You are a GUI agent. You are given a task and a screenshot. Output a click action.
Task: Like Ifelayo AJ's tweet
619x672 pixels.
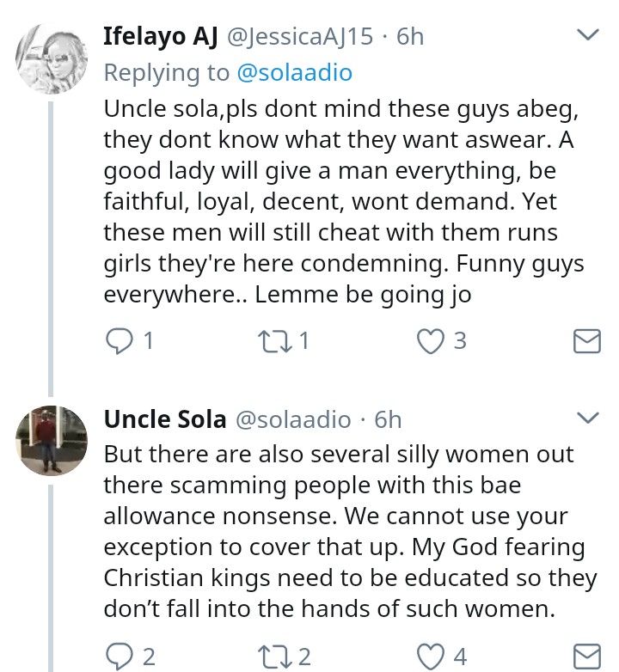(429, 341)
